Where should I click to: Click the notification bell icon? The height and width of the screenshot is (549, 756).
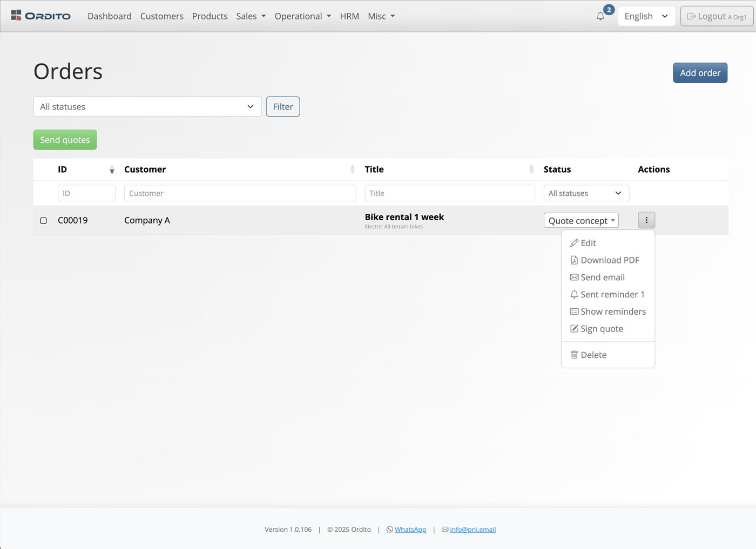600,16
